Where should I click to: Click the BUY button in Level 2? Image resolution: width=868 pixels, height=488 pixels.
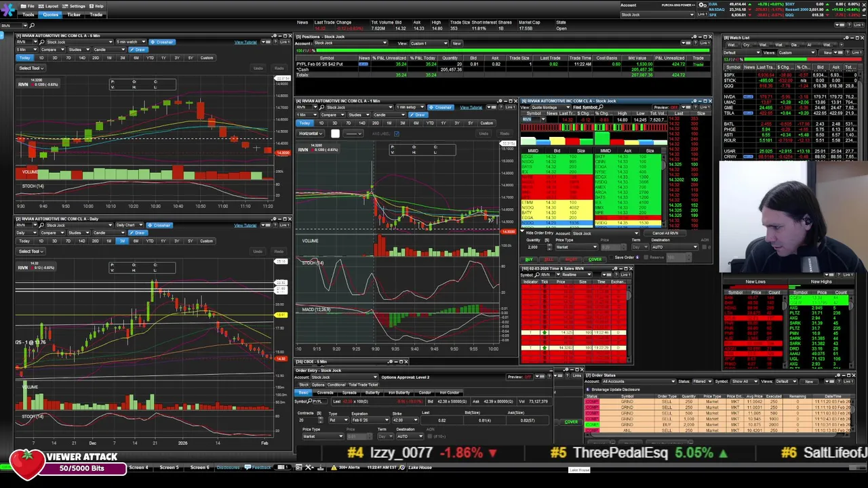point(529,260)
